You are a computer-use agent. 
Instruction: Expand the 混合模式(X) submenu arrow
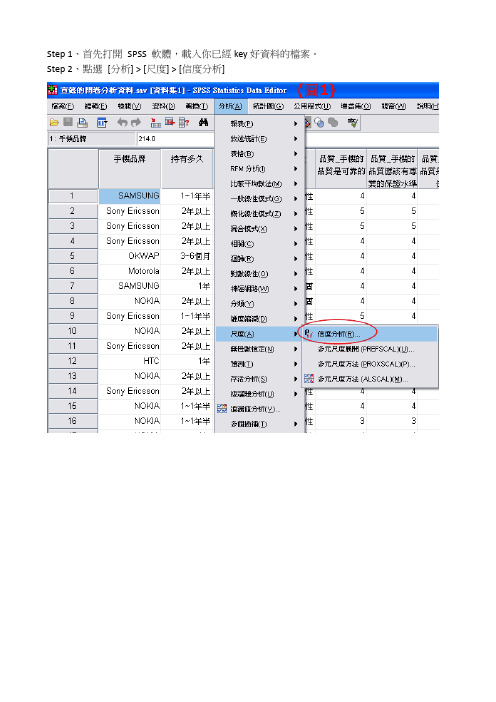pyautogui.click(x=295, y=229)
